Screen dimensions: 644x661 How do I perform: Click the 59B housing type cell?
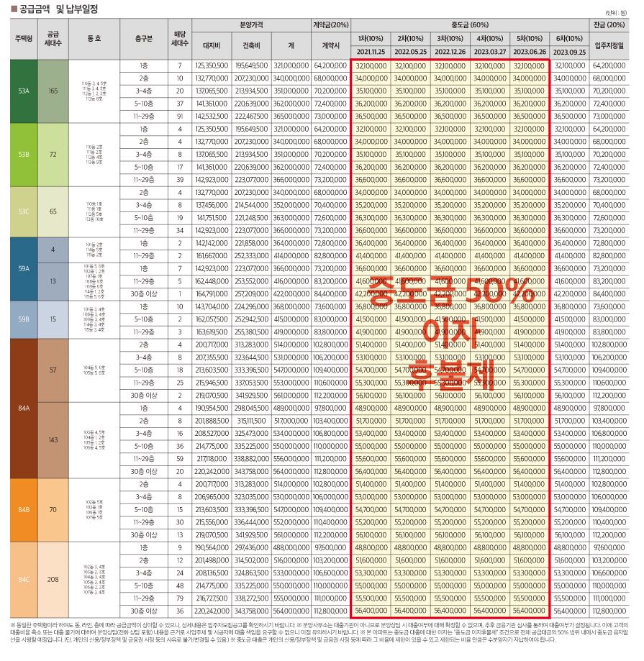point(24,319)
